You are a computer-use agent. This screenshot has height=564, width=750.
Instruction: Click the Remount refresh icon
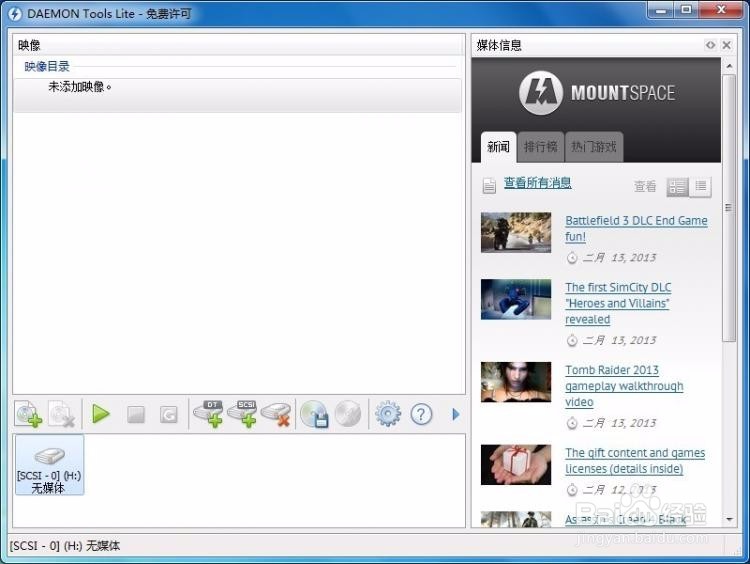(168, 415)
